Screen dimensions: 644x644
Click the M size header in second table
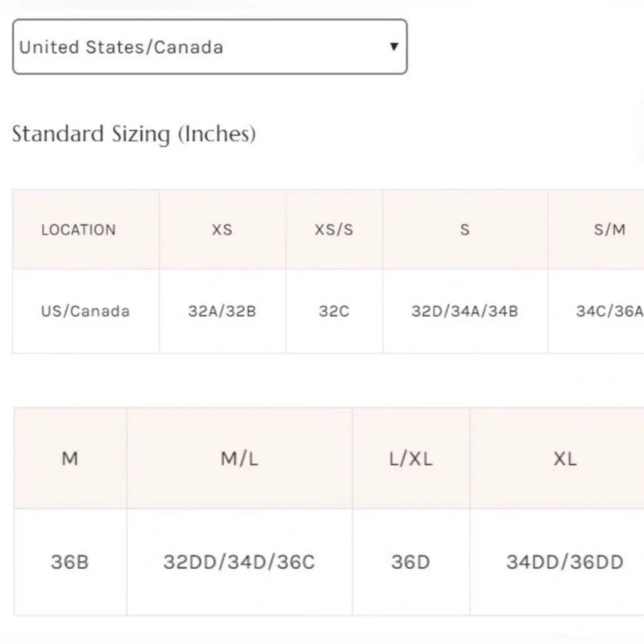[70, 459]
